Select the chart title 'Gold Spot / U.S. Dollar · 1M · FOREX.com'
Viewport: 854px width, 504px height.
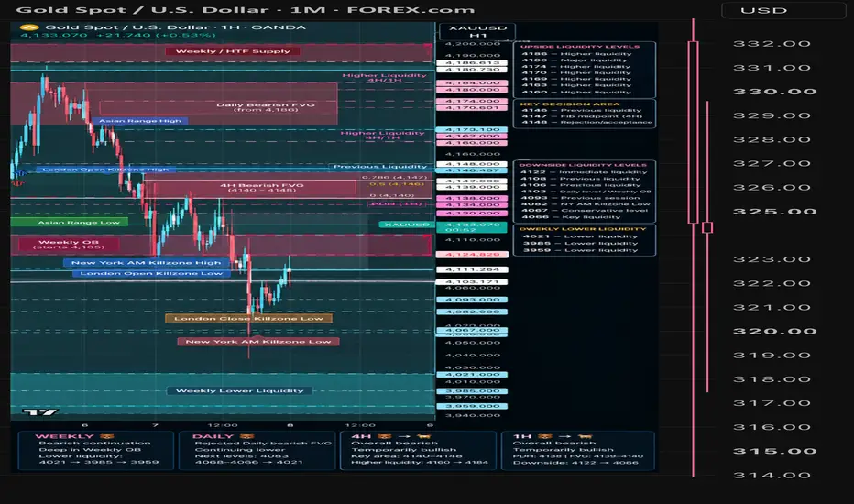tap(245, 10)
